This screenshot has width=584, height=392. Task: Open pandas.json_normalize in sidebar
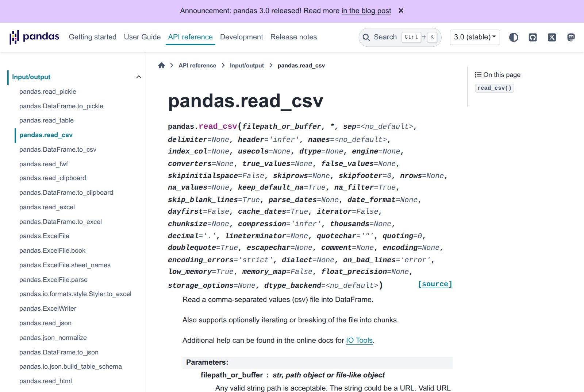pos(53,338)
